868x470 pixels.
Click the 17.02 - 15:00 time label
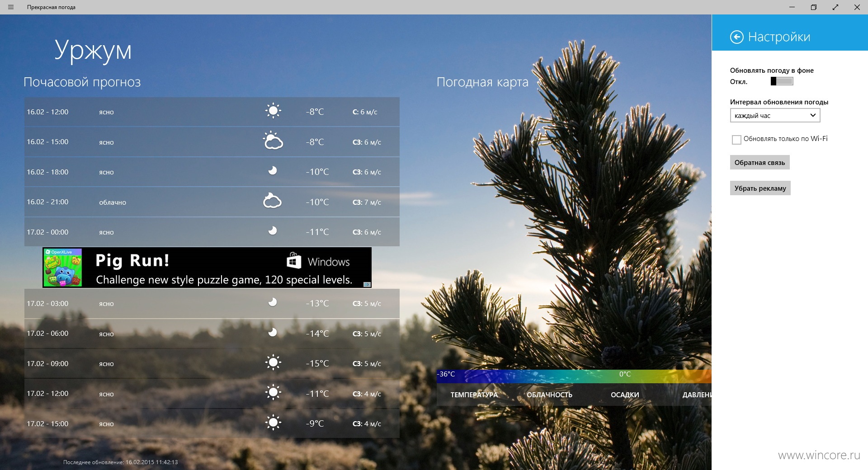47,423
